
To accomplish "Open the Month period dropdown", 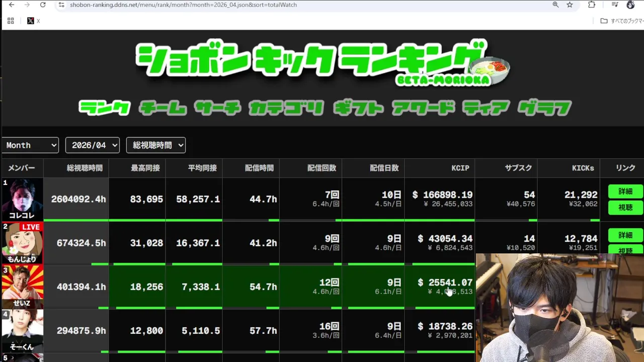I will (30, 145).
